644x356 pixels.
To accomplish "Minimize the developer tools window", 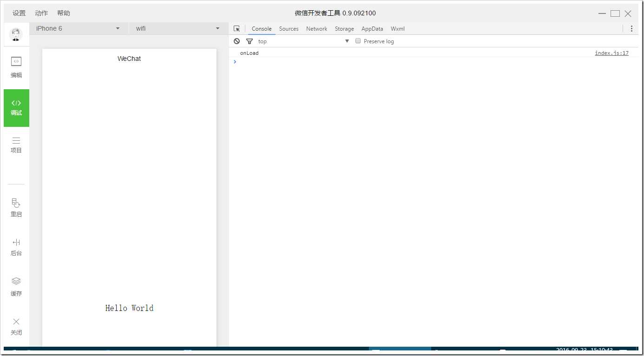I will (602, 13).
